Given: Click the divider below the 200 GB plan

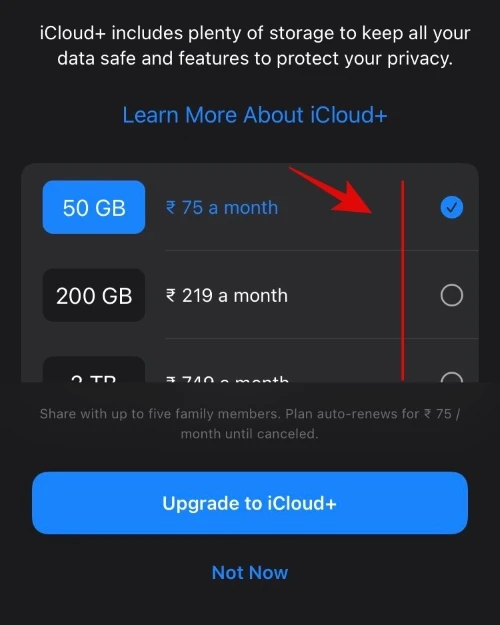Looking at the screenshot, I should [322, 338].
